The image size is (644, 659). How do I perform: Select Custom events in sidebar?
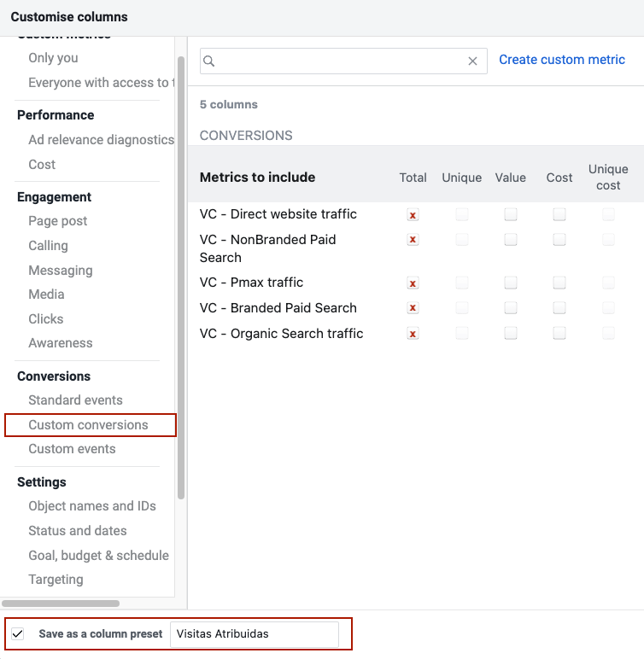[x=72, y=449]
